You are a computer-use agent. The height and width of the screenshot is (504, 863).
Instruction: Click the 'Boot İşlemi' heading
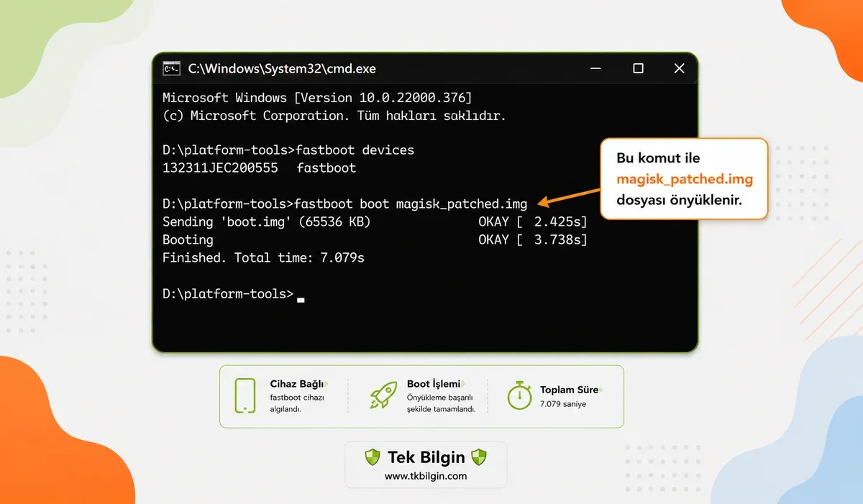point(434,384)
